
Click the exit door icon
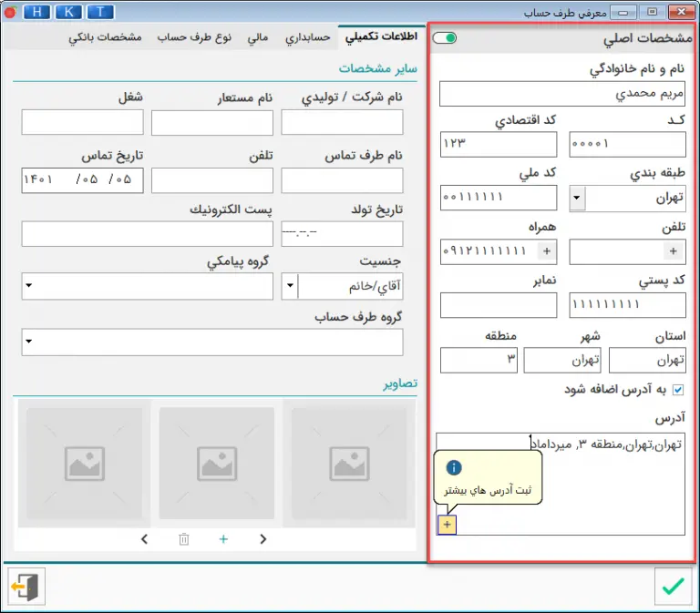coord(26,587)
